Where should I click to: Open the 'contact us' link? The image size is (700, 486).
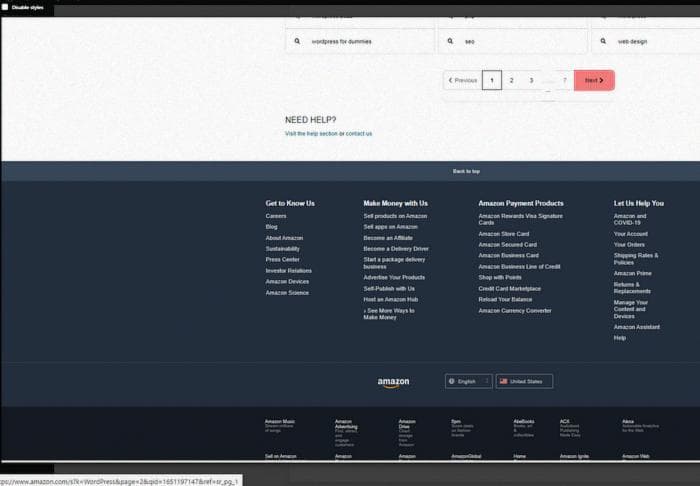pyautogui.click(x=359, y=133)
